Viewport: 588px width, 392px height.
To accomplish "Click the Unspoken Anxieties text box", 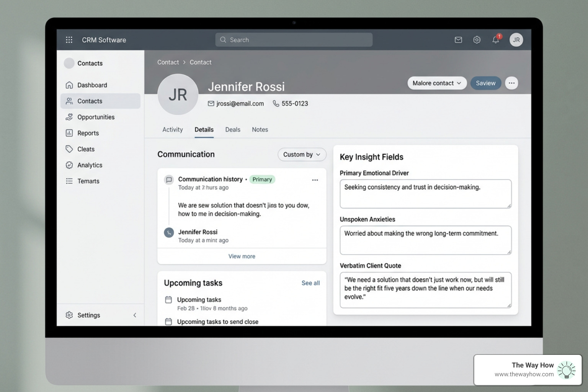I will tap(426, 240).
